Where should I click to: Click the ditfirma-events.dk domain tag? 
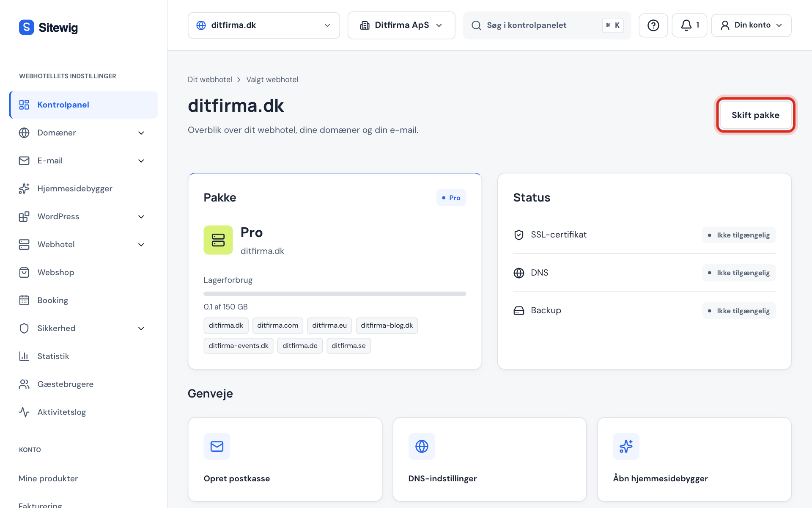(239, 346)
